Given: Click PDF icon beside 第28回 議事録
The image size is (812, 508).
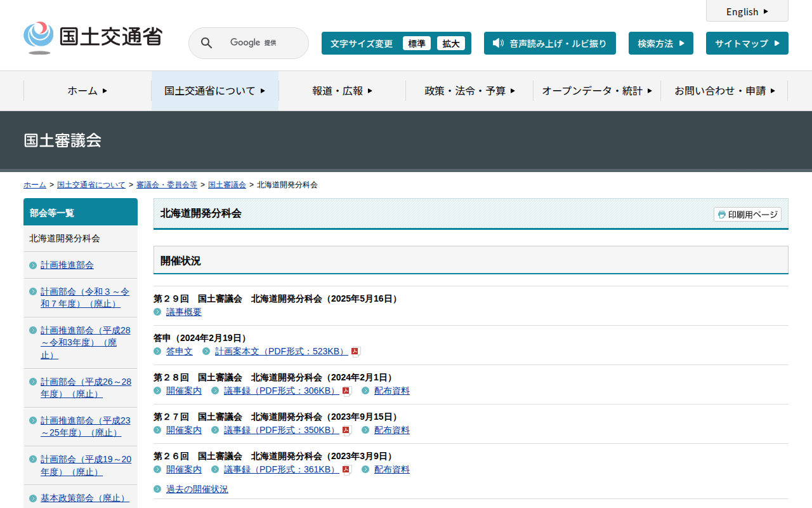Looking at the screenshot, I should point(347,391).
